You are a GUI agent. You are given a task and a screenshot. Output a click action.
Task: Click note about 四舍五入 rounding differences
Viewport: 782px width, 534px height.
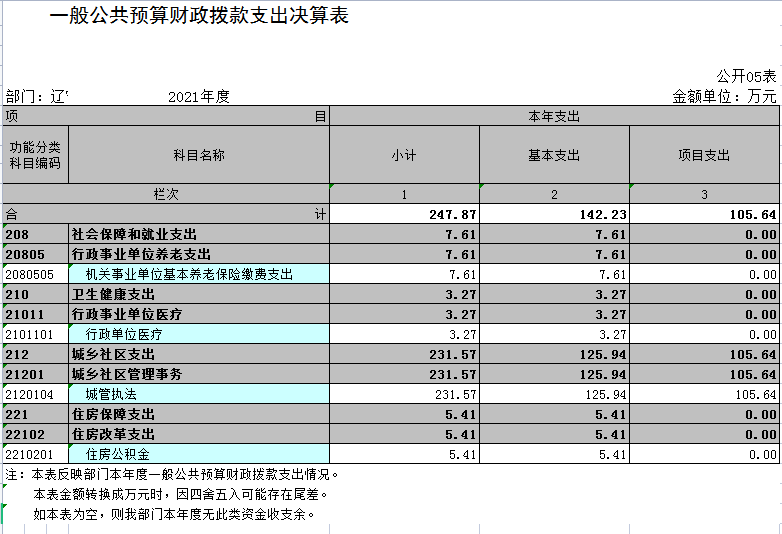point(181,494)
